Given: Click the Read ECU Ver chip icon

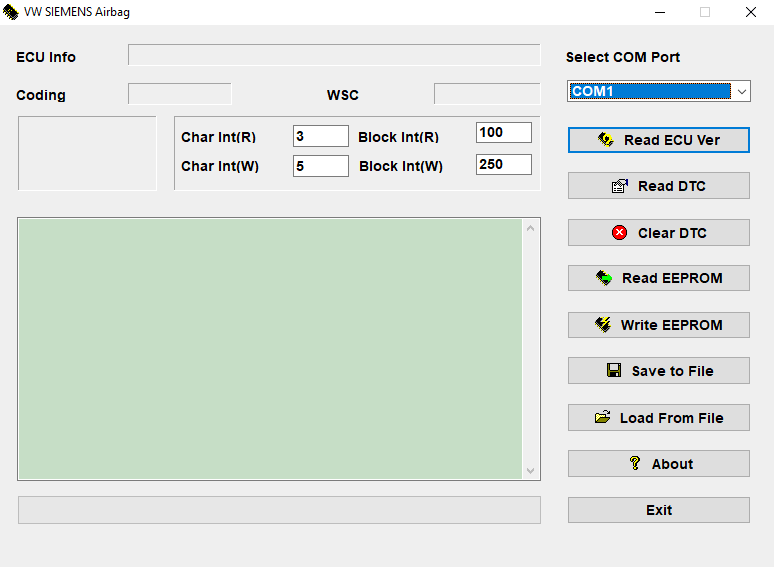Looking at the screenshot, I should pyautogui.click(x=606, y=140).
